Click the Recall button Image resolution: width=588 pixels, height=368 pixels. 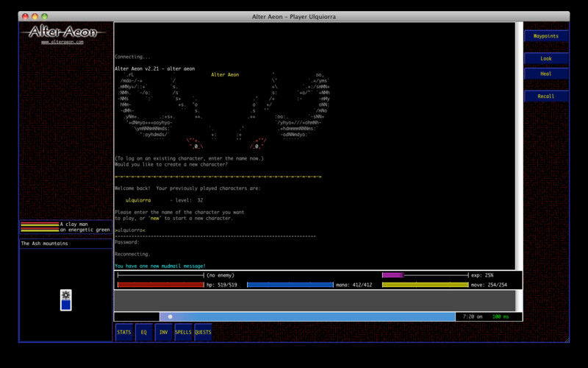coord(546,96)
